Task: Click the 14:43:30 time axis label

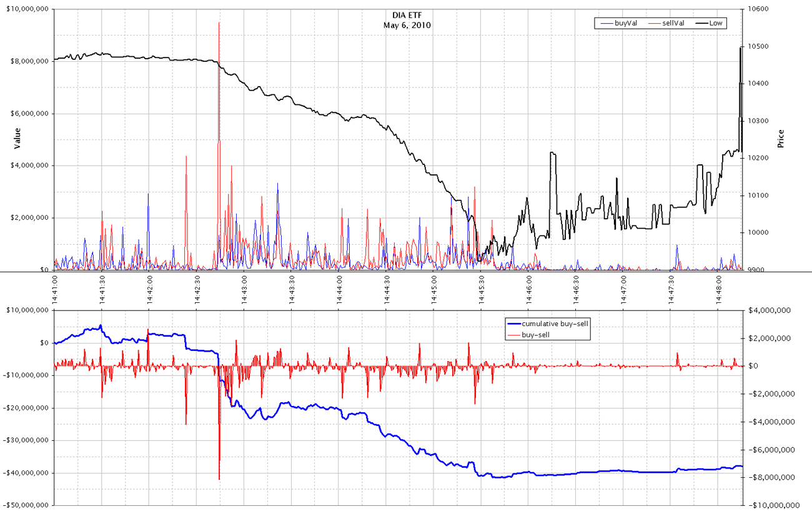Action: tap(292, 290)
